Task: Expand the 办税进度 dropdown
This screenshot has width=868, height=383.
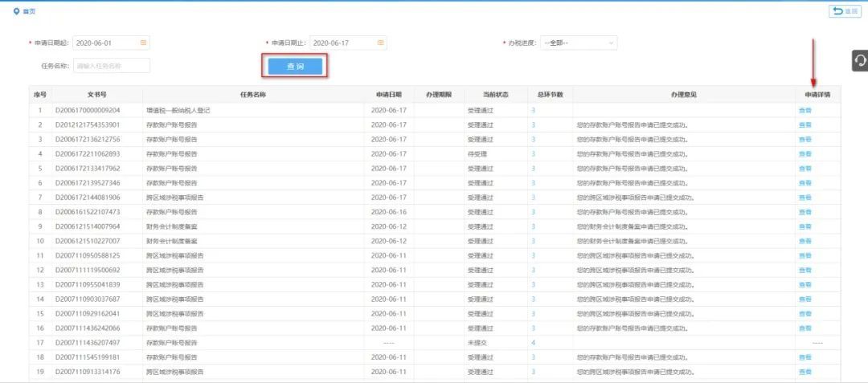Action: [x=579, y=43]
